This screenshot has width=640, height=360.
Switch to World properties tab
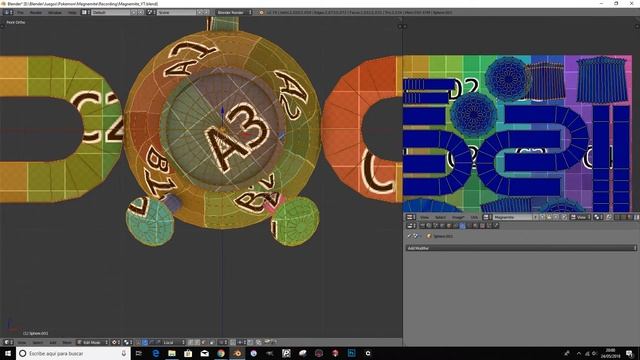[442, 225]
